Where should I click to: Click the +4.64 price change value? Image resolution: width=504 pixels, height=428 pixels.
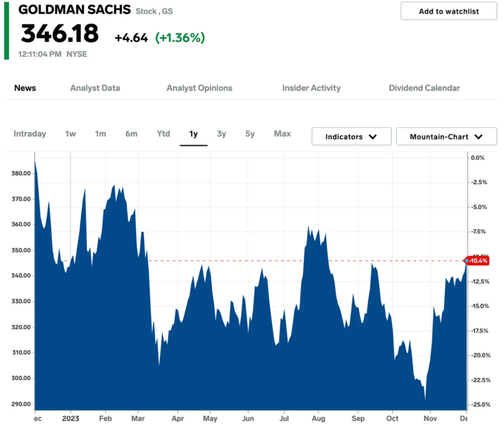pos(131,38)
